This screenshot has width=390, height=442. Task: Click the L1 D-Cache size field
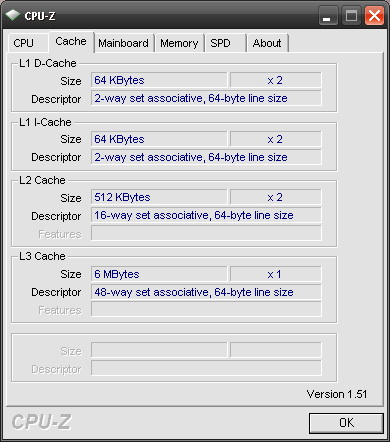(x=159, y=80)
